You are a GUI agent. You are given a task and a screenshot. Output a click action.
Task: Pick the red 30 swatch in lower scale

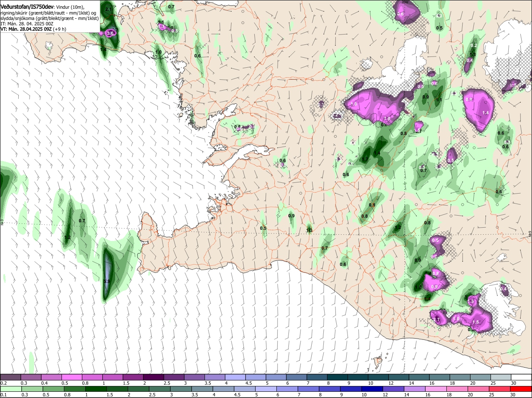(x=521, y=389)
